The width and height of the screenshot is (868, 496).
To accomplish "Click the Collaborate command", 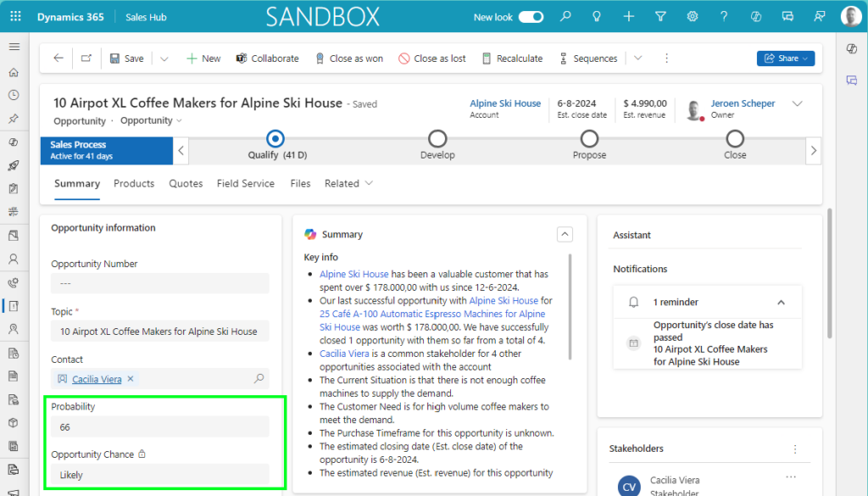I will [x=267, y=59].
